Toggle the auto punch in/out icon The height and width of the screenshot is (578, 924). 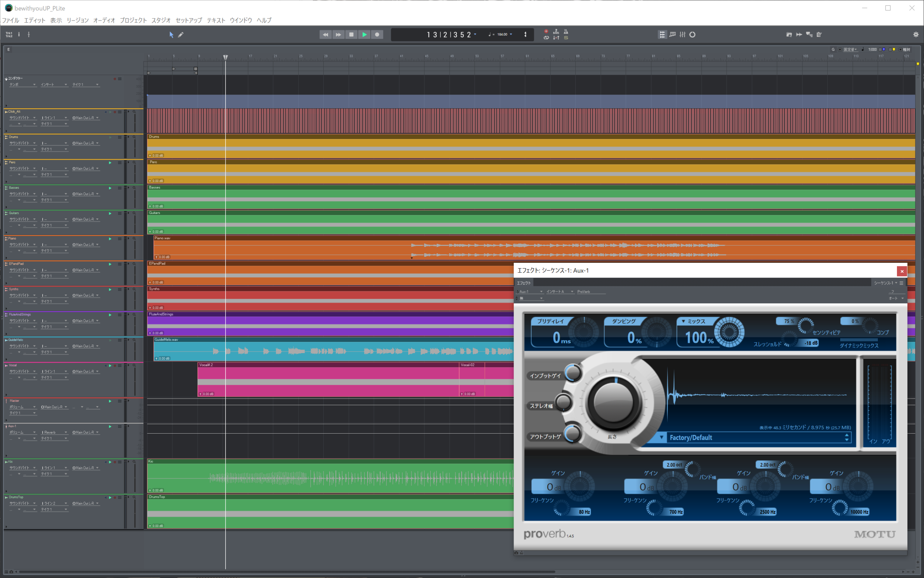[x=556, y=38]
